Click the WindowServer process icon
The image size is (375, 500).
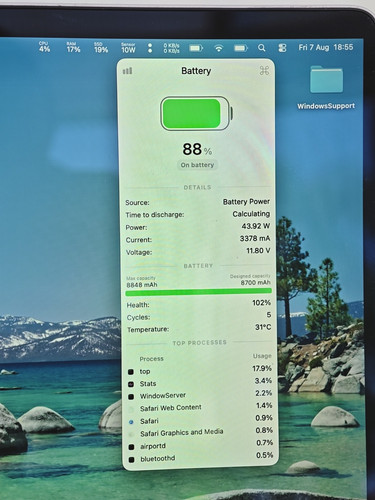131,397
